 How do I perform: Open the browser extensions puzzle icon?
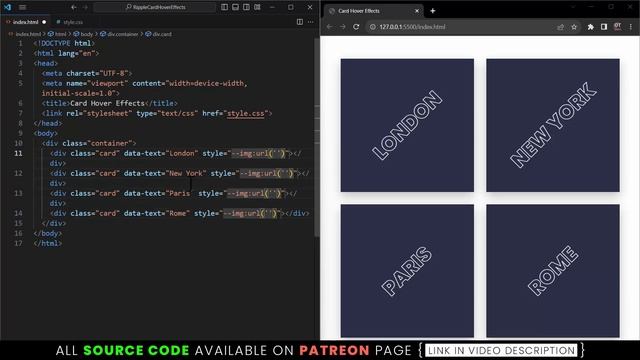[591, 27]
